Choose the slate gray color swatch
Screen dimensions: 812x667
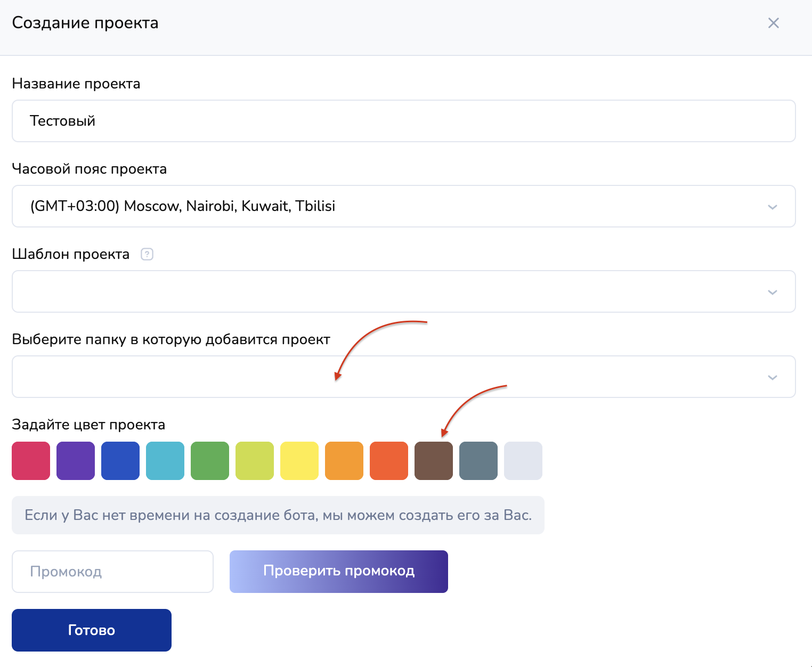(478, 461)
